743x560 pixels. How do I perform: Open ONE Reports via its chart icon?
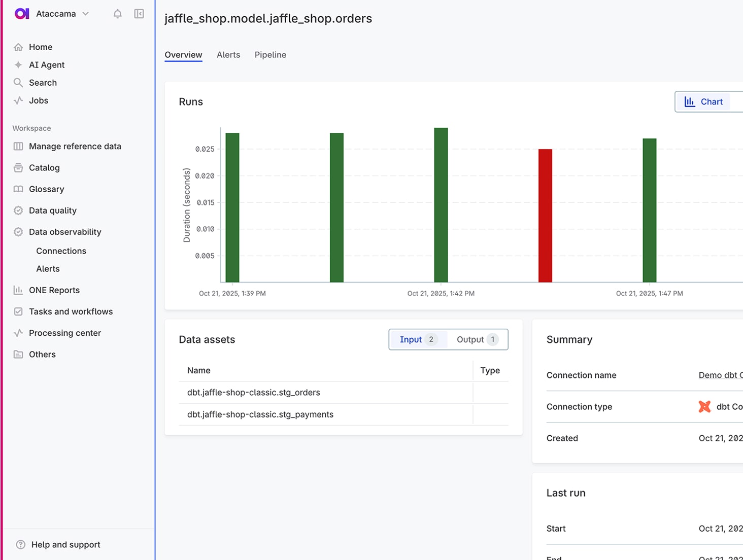(x=18, y=290)
